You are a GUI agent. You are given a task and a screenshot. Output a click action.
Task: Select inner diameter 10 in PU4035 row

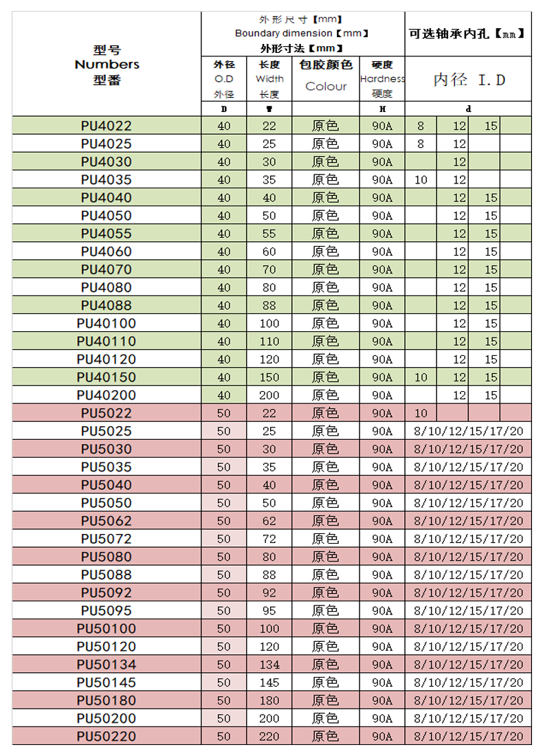click(421, 180)
